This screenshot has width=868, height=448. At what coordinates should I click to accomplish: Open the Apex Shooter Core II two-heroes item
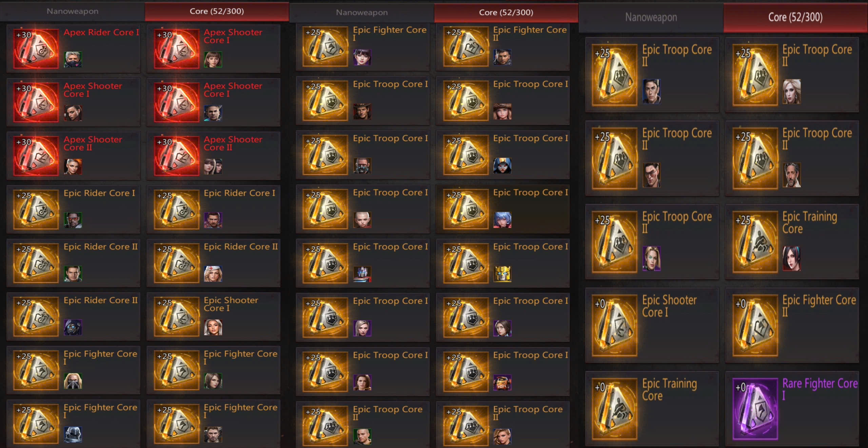214,155
